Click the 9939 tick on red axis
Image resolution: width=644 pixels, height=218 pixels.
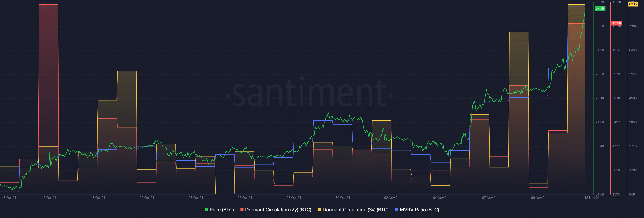point(616,74)
